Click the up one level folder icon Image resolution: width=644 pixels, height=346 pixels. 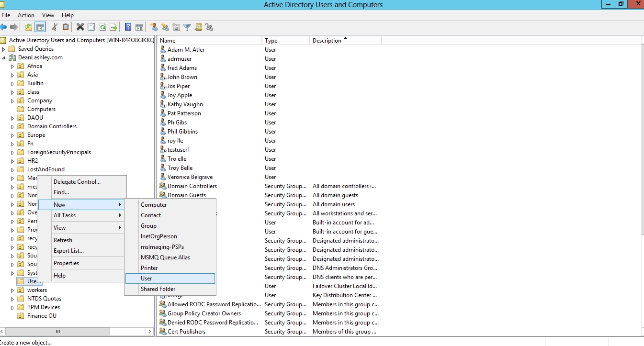29,27
